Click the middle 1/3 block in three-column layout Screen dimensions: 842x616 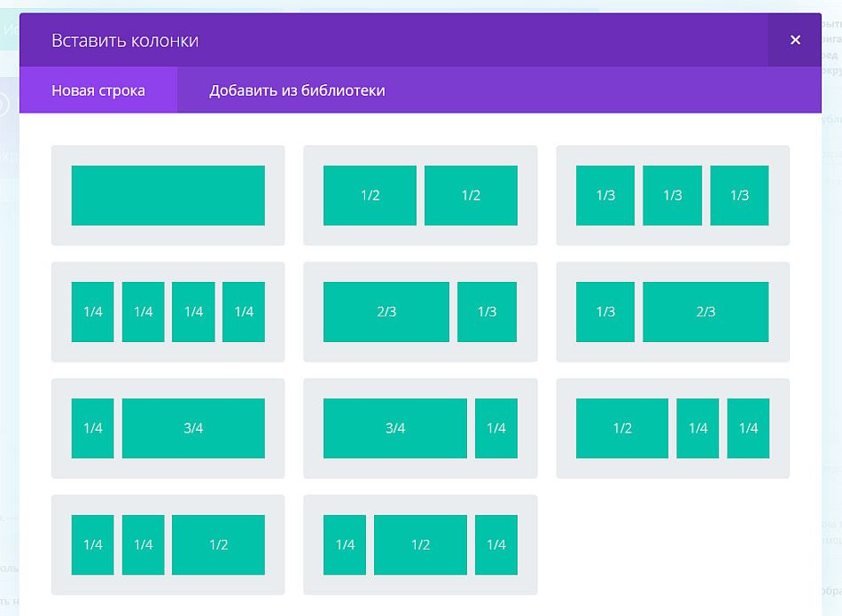click(x=673, y=195)
